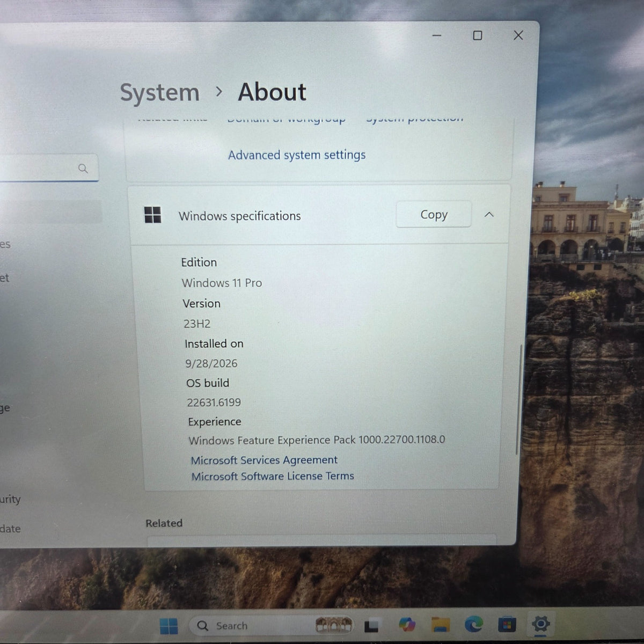Click the search magnifier in settings sidebar
The height and width of the screenshot is (644, 644).
click(83, 169)
